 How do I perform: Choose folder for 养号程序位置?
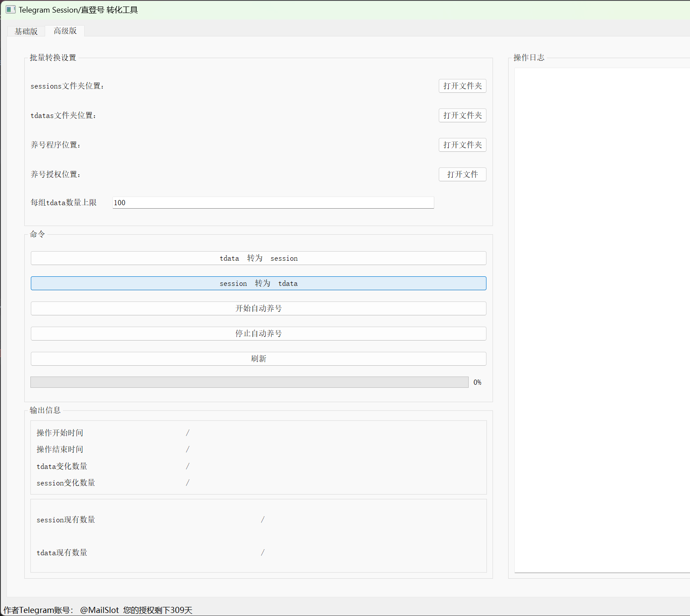(x=462, y=145)
